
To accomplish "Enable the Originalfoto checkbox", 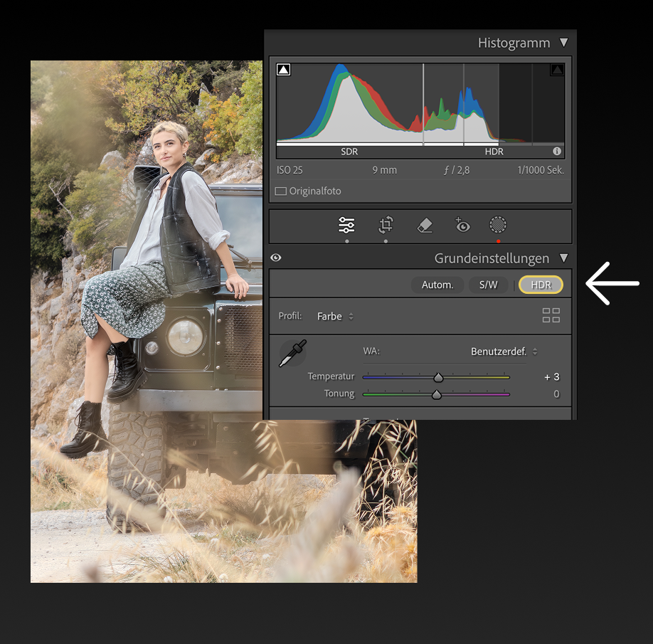I will 281,191.
